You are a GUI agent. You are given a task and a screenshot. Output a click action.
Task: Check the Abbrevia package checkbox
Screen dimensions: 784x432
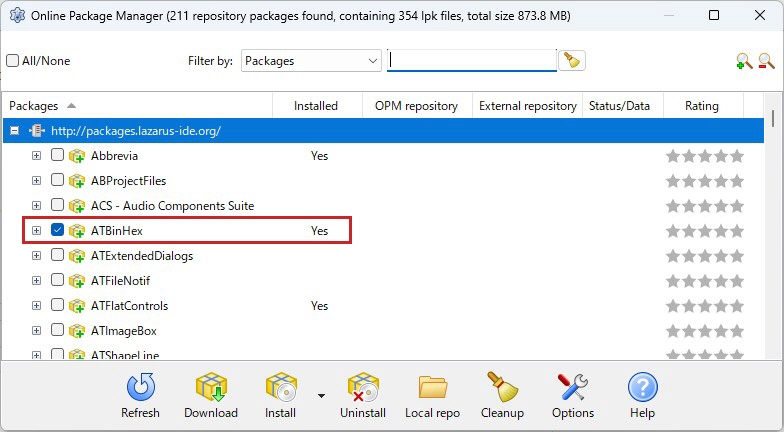click(x=58, y=155)
